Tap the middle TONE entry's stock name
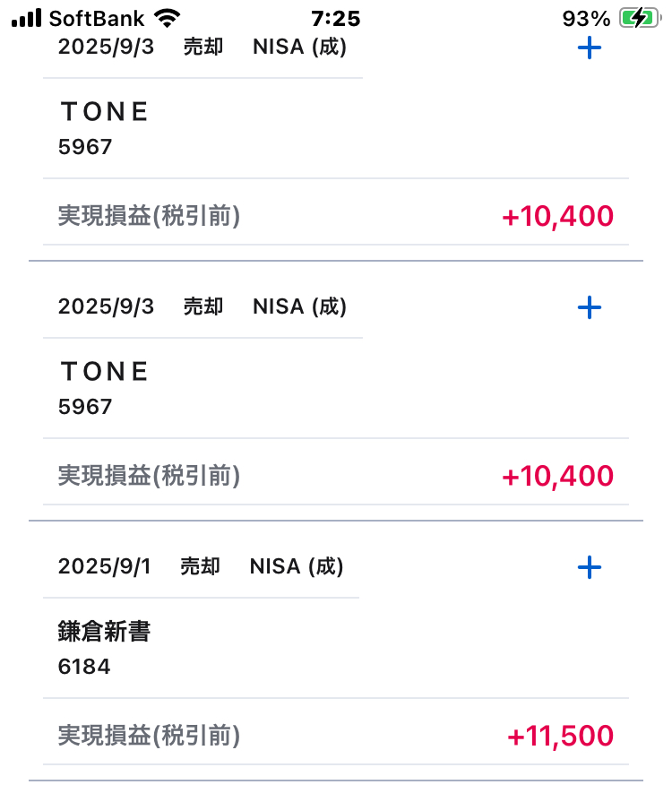 pyautogui.click(x=104, y=372)
